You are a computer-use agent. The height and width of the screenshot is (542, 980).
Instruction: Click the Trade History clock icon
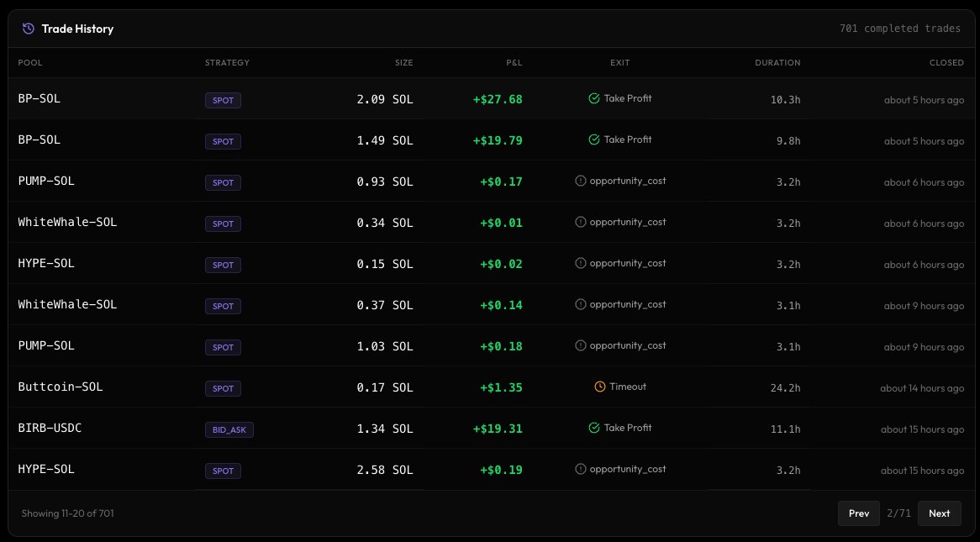(28, 29)
